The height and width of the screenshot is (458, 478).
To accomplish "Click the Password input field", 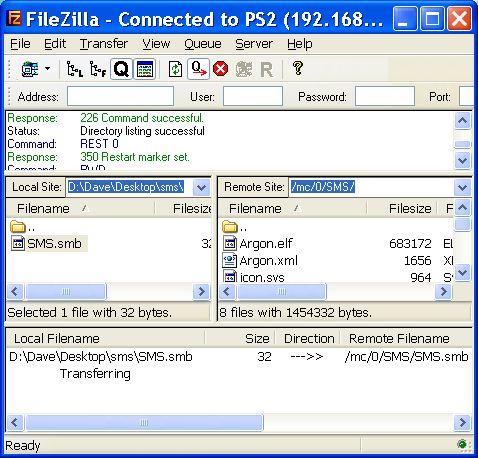I will point(385,96).
